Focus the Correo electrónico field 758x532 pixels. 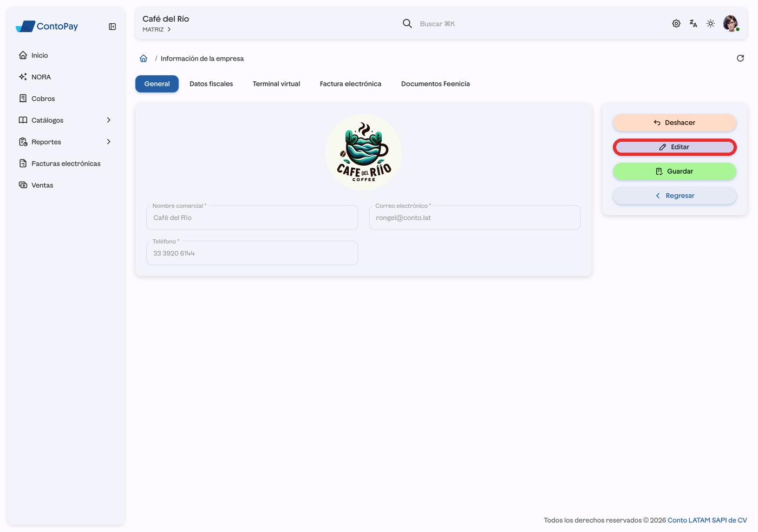coord(475,218)
